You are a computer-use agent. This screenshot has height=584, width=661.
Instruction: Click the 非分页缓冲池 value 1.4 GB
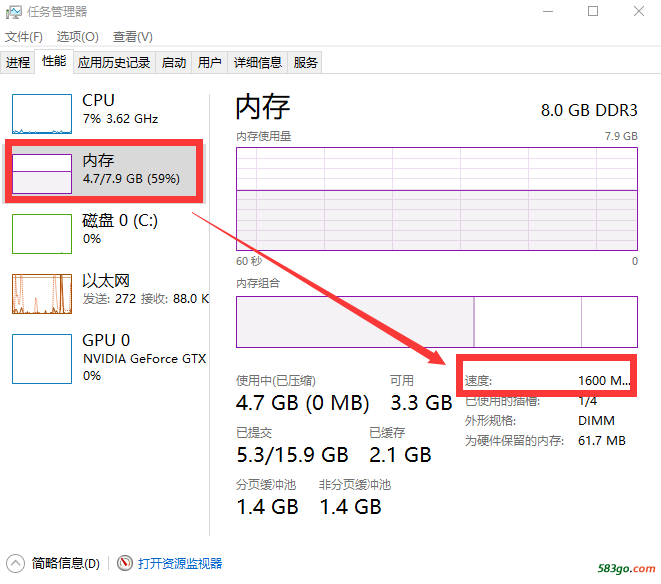pyautogui.click(x=350, y=507)
